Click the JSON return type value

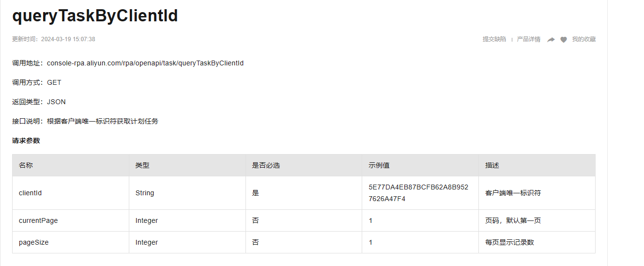56,102
